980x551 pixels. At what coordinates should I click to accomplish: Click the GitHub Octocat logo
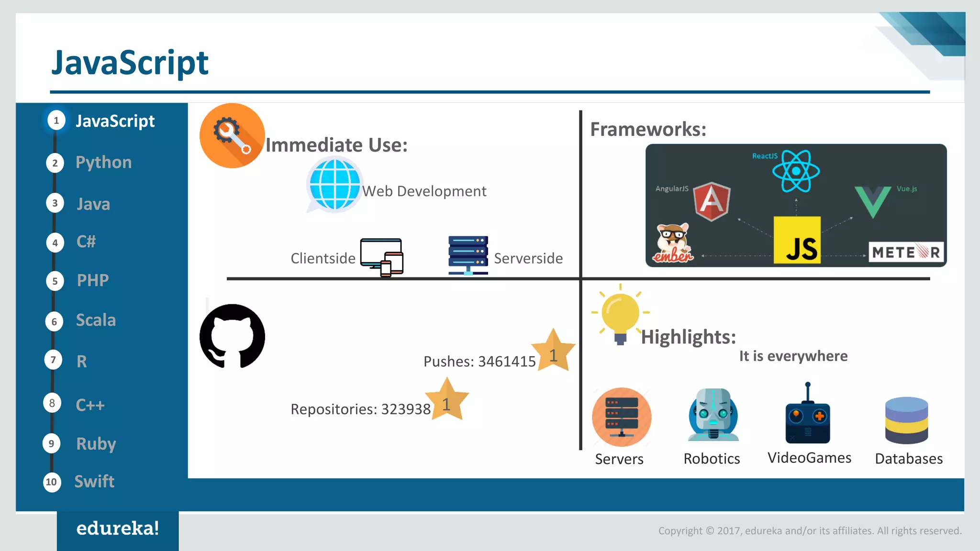click(232, 336)
